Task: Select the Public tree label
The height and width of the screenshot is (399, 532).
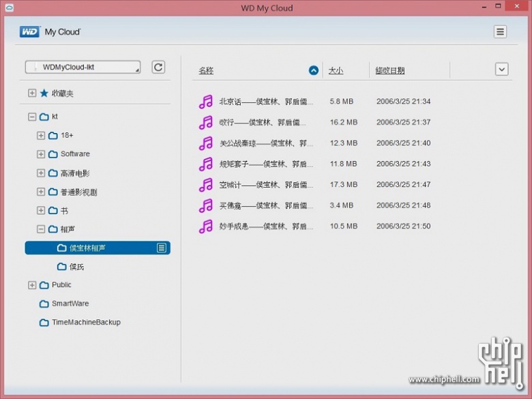Action: (61, 284)
